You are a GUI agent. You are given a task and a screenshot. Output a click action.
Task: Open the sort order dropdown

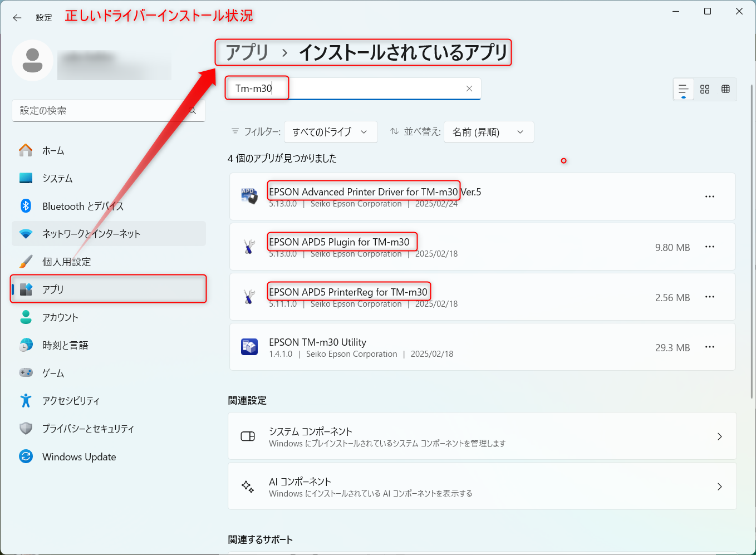point(489,132)
